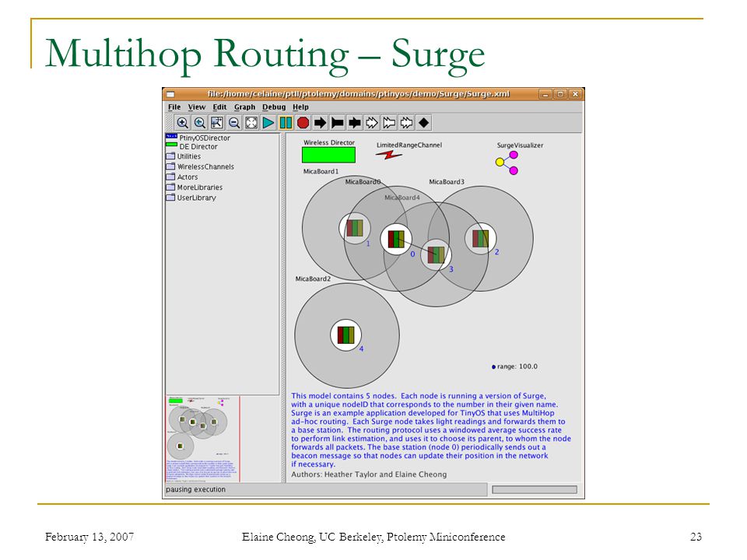Expand the Actors library folder
The image size is (747, 560).
pyautogui.click(x=182, y=177)
